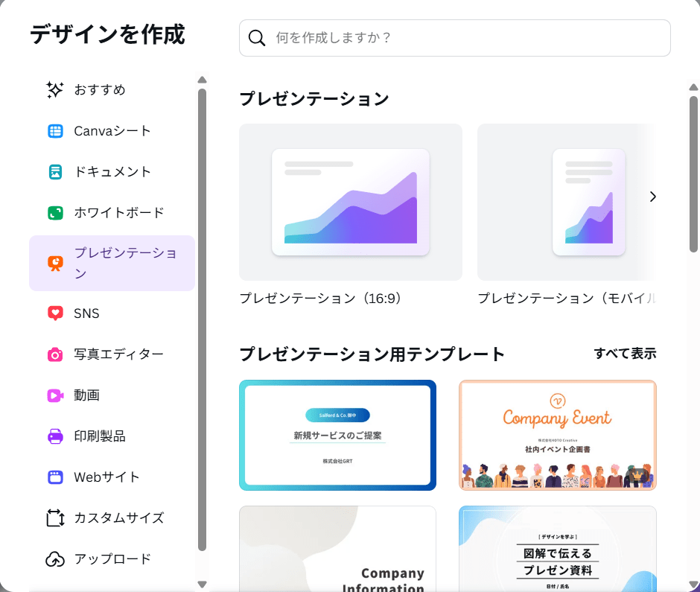
Task: Click the Canvaシート grid icon
Action: pos(55,131)
